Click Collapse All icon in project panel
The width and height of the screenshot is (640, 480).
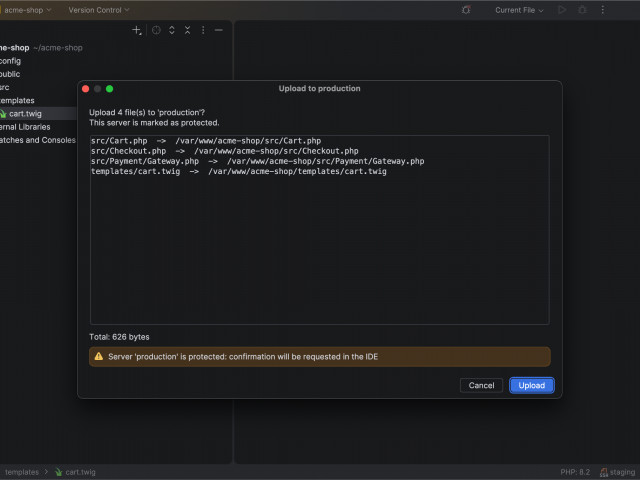[187, 30]
